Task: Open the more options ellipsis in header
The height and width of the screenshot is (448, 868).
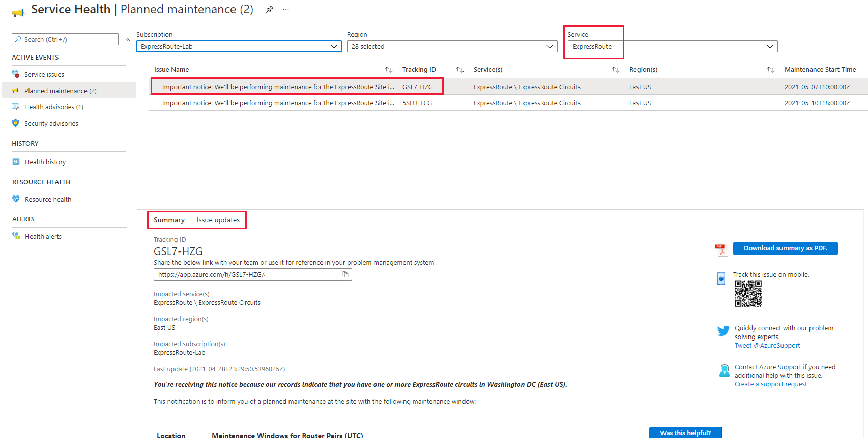Action: (286, 9)
